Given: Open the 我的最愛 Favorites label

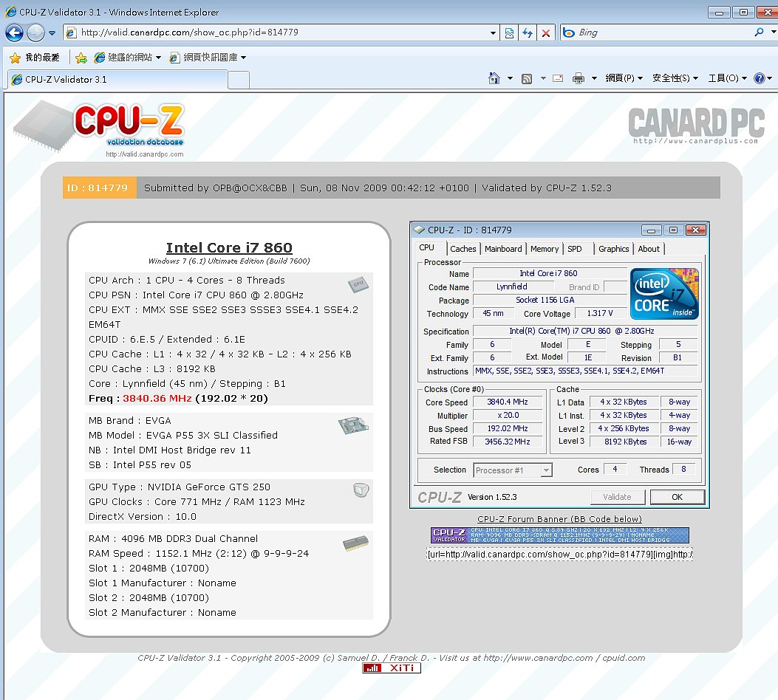Looking at the screenshot, I should pyautogui.click(x=42, y=58).
